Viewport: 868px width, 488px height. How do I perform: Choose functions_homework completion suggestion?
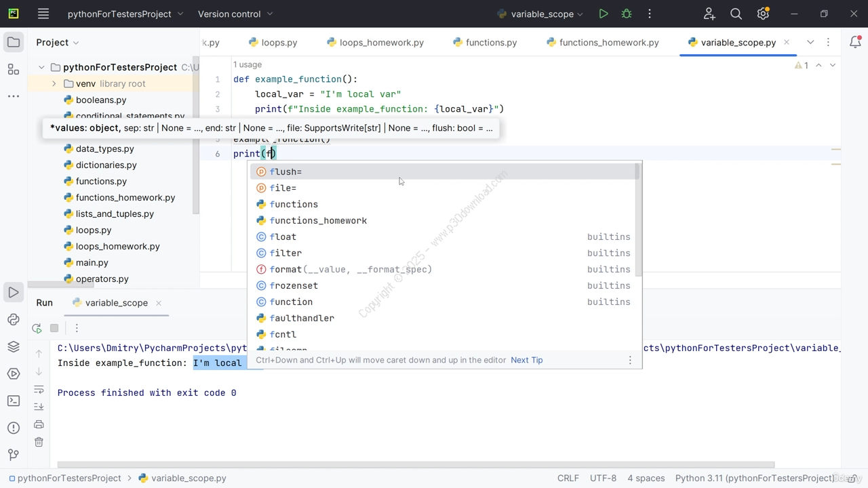[x=444, y=220]
